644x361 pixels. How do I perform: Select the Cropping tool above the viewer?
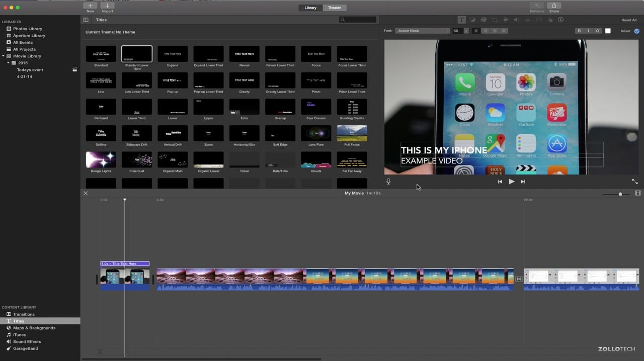495,20
